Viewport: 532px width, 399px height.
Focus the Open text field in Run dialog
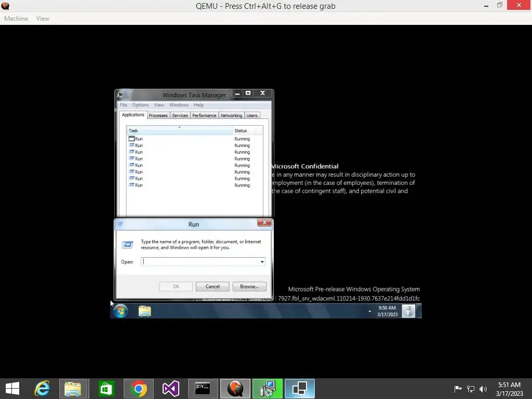[200, 262]
